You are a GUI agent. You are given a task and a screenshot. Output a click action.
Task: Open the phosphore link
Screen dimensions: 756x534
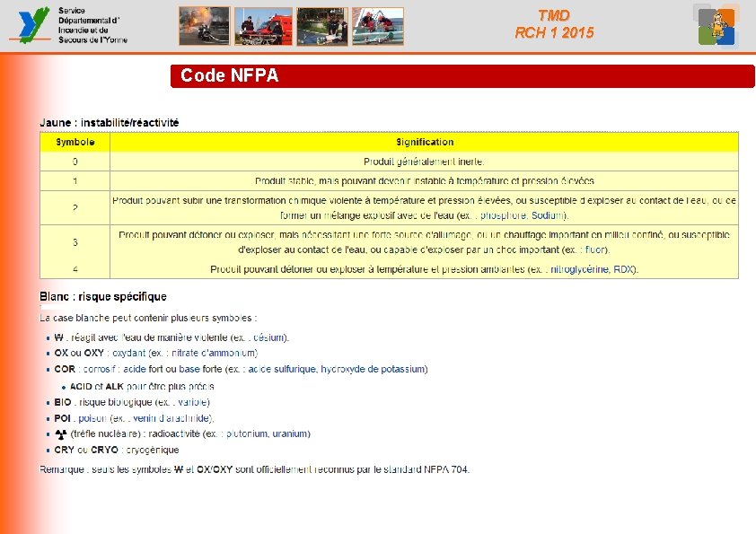click(503, 215)
